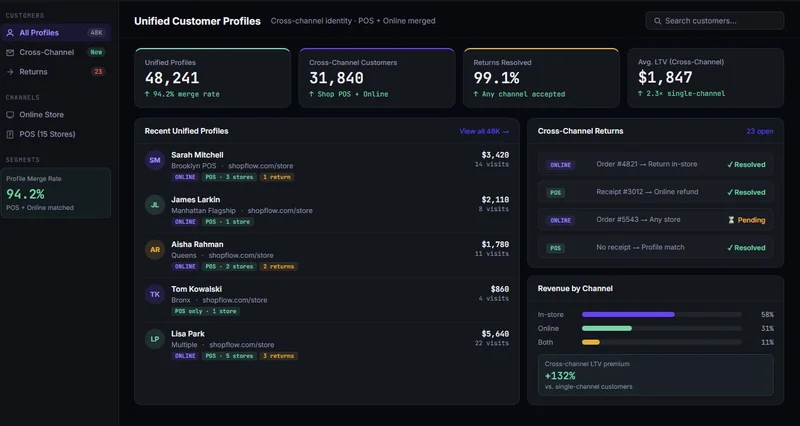Go to Returns in the sidebar

point(55,72)
